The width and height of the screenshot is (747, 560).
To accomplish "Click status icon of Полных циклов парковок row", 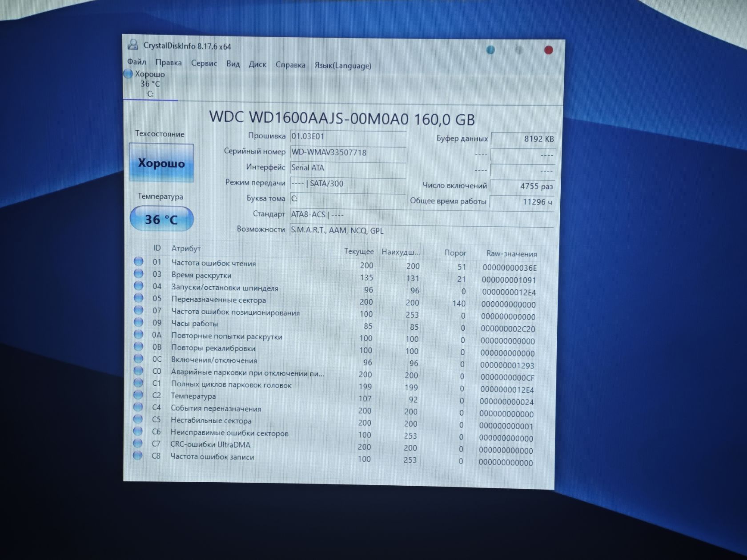I will coord(138,383).
